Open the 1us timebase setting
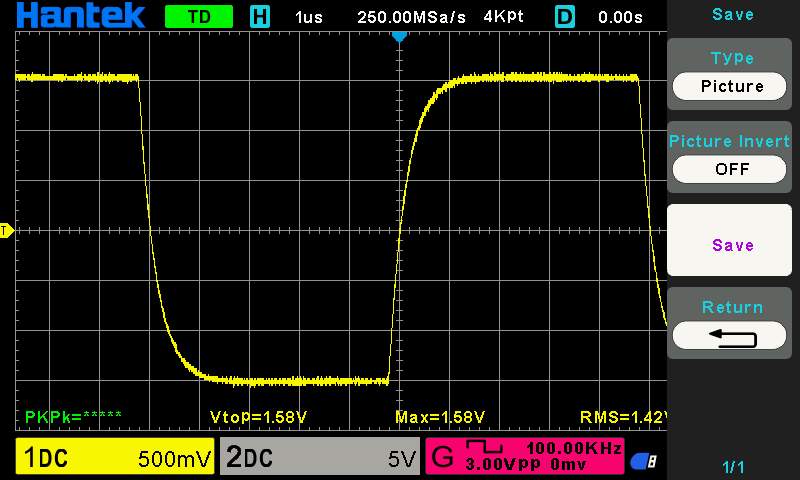This screenshot has height=480, width=800. tap(309, 17)
